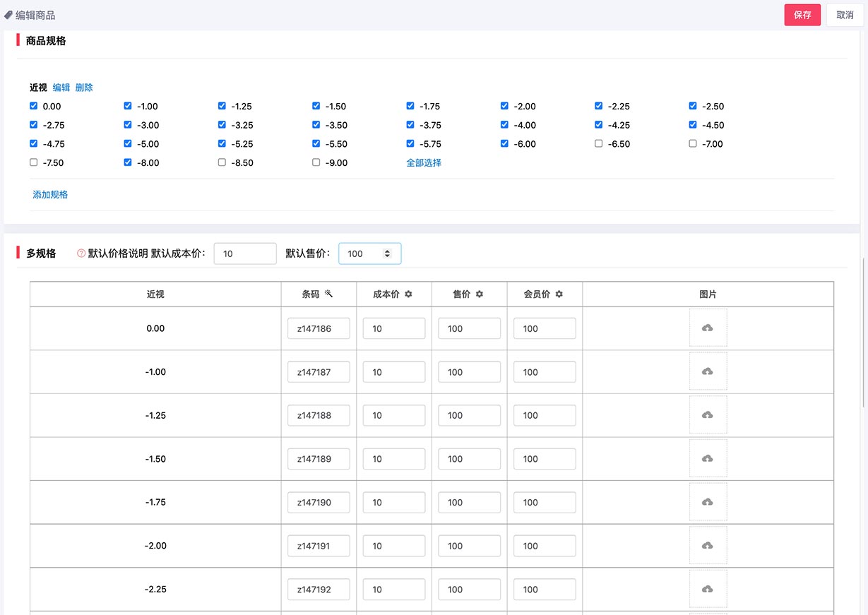This screenshot has height=615, width=868.
Task: Check the -8.50 checkbox
Action: pyautogui.click(x=222, y=162)
